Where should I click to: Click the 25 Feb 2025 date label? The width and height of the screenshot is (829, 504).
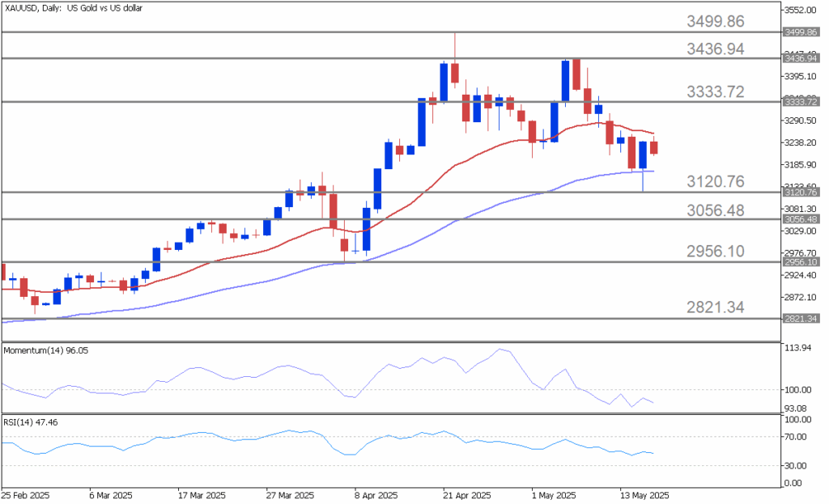25,496
